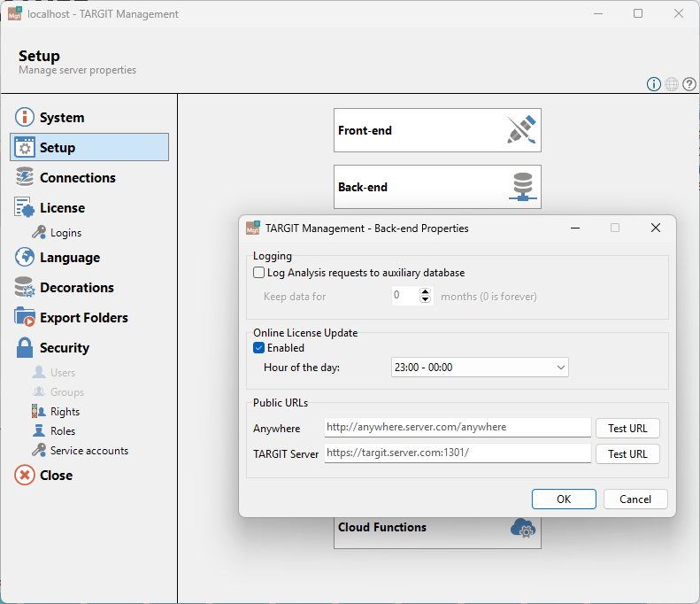Select the Connections database icon
Viewport: 700px width, 604px height.
pos(25,177)
